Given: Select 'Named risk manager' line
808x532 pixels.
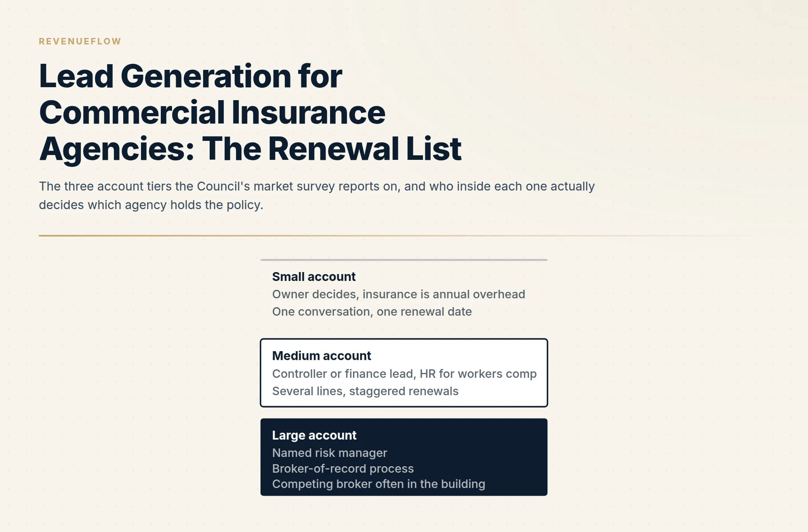Looking at the screenshot, I should pos(329,453).
